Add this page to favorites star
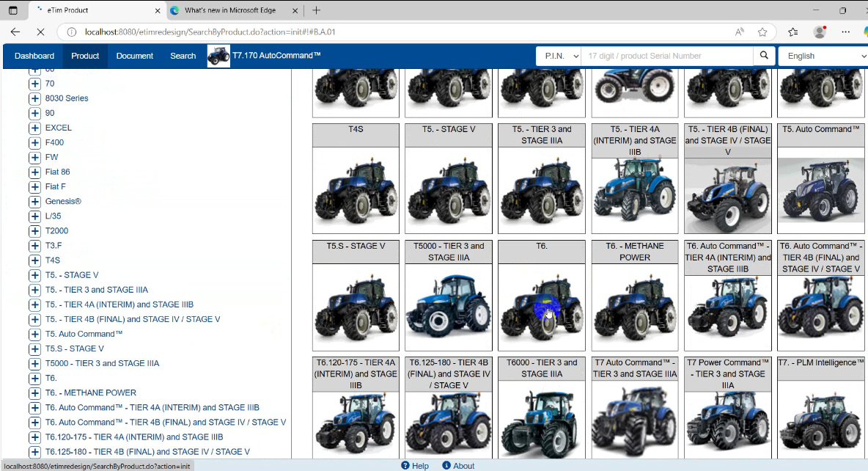The image size is (868, 471). click(x=762, y=32)
